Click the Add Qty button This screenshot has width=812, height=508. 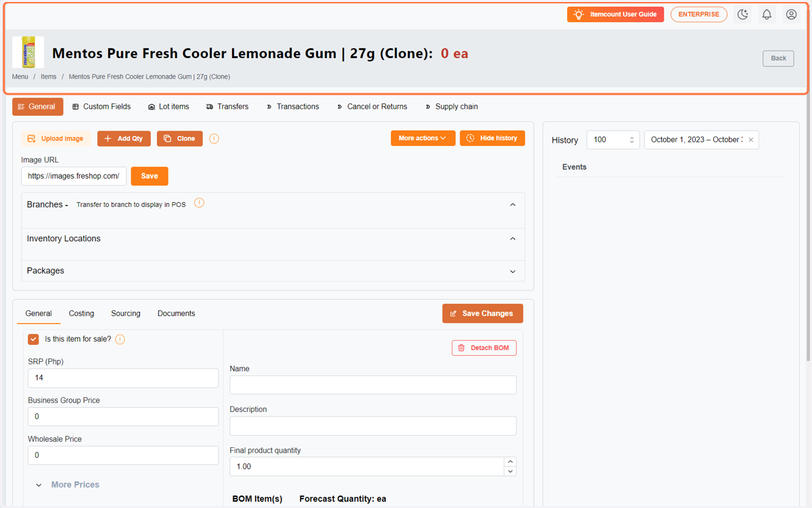point(124,139)
